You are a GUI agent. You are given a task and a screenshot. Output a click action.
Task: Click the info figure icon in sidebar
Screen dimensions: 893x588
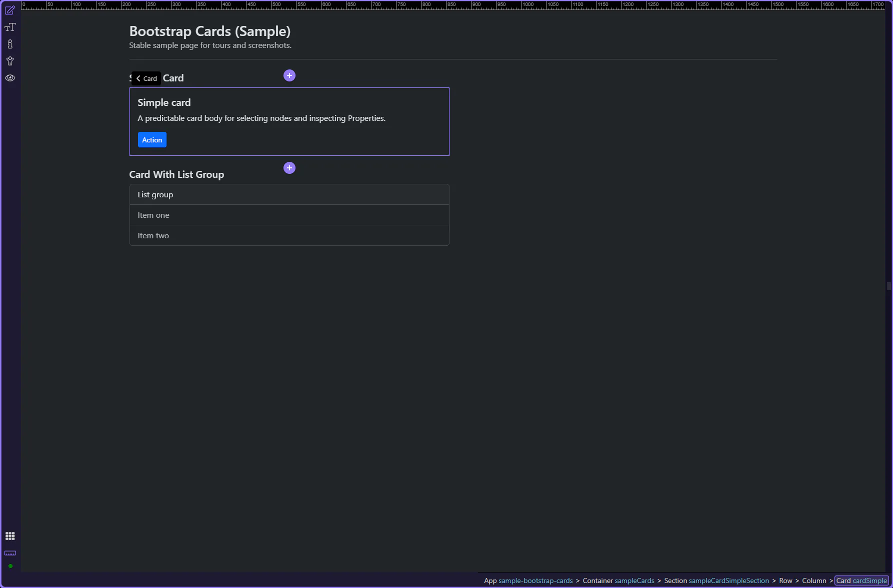(10, 44)
